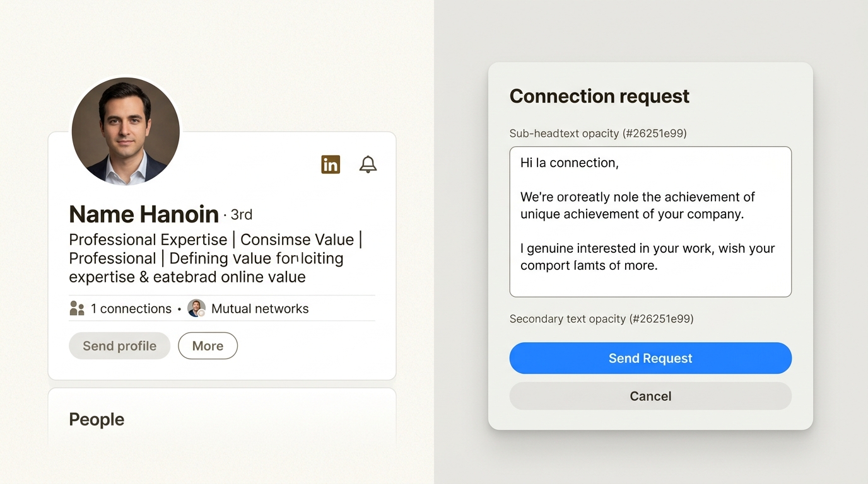Select the Secondary text opacity setting
The height and width of the screenshot is (484, 868).
click(x=601, y=319)
